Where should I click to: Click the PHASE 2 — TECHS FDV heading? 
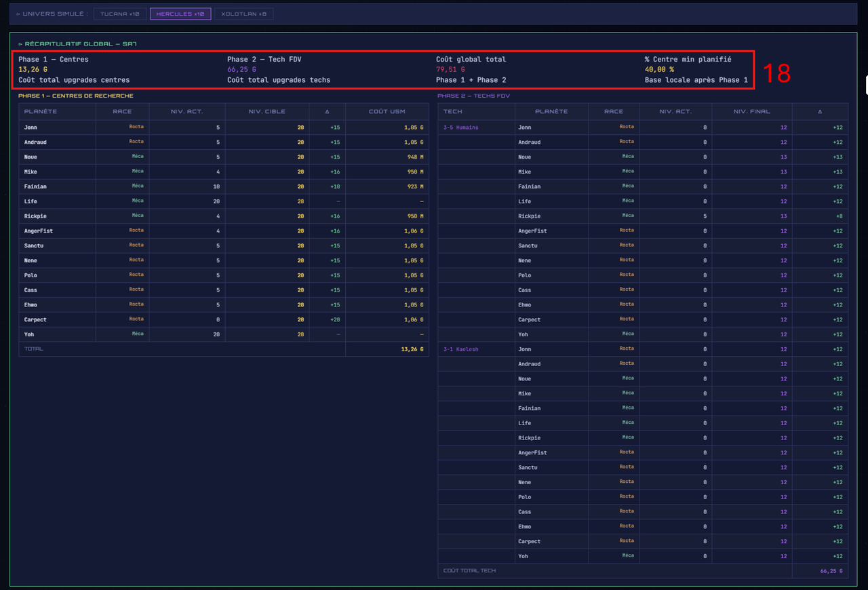(x=473, y=96)
